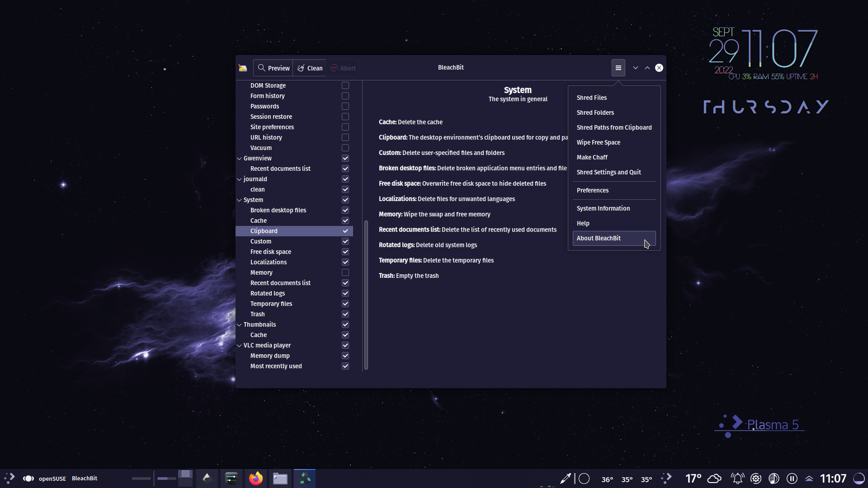
Task: Uncheck the Free disk space checkbox
Action: pos(345,252)
